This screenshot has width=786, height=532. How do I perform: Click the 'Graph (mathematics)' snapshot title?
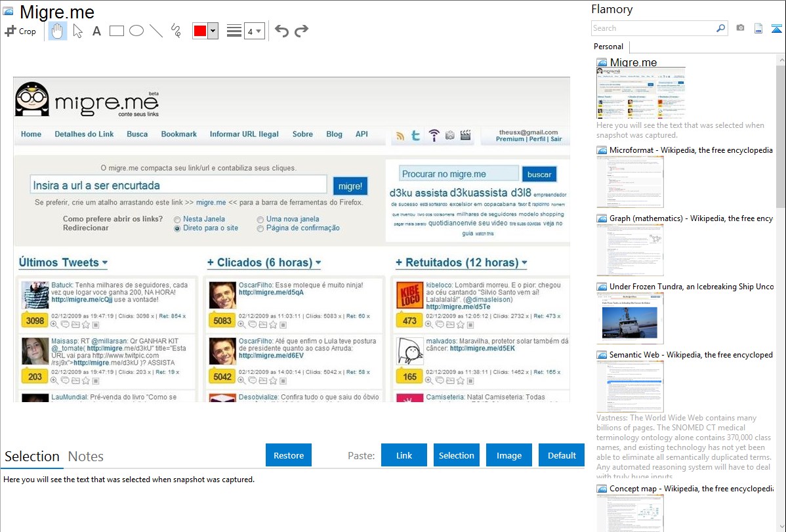coord(692,218)
